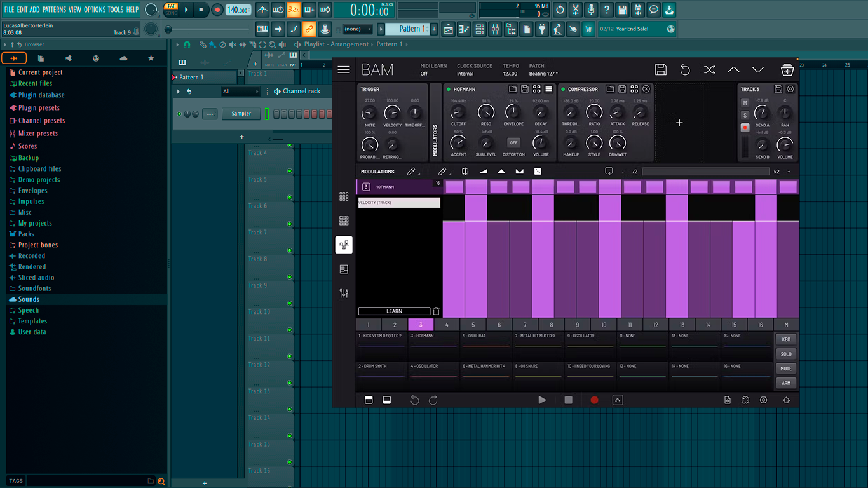Click the MUTE button in BAM
Screen dimensions: 868x488
(786, 369)
